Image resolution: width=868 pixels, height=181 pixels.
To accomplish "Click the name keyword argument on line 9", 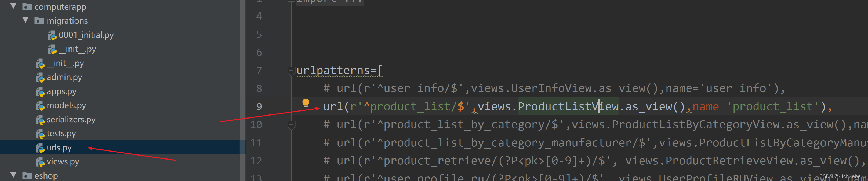I will (x=706, y=107).
